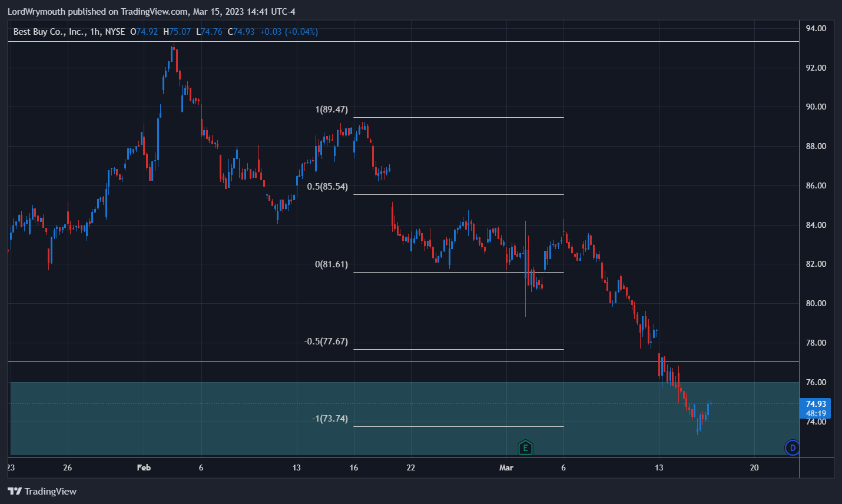This screenshot has width=842, height=504.
Task: Click the open value O74.92 in header
Action: coord(144,32)
